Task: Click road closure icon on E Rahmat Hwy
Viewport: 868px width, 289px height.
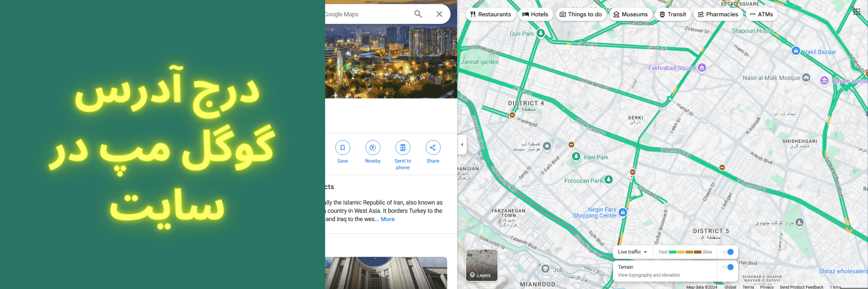Action: coord(722,167)
